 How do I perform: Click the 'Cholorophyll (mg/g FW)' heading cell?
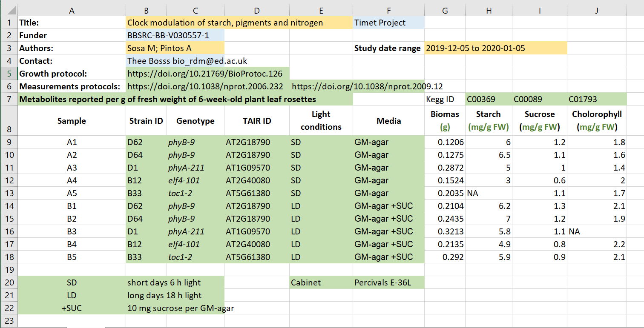(x=597, y=121)
